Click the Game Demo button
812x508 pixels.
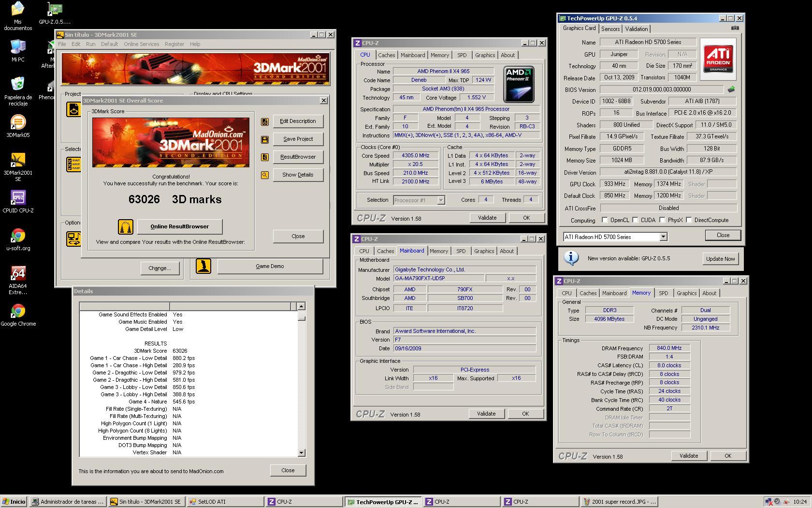270,266
